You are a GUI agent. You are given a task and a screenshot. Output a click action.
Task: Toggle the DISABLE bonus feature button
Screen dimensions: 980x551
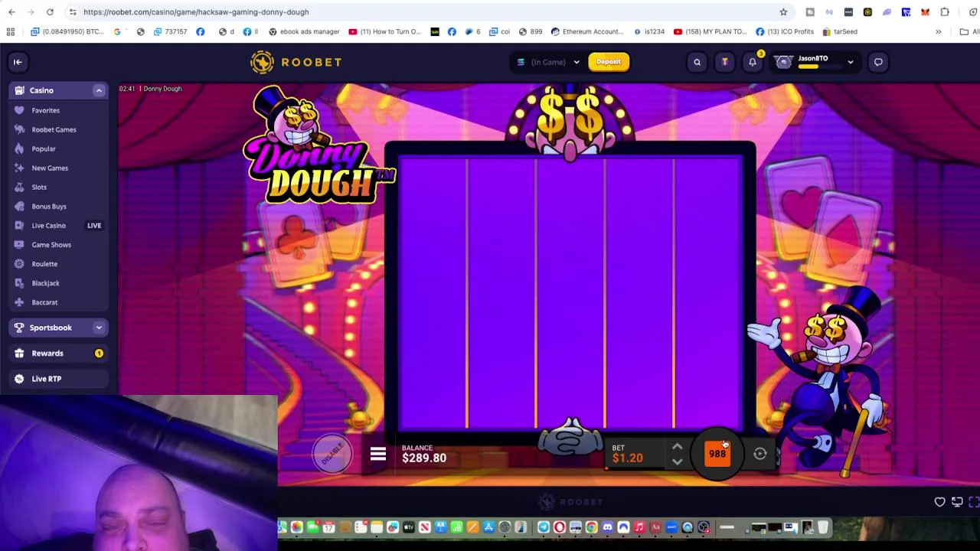332,455
